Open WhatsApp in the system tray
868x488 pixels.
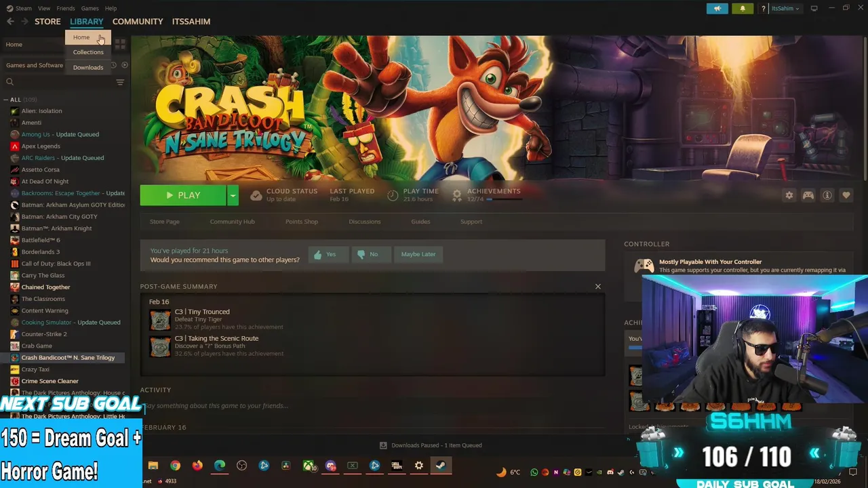[x=534, y=472]
